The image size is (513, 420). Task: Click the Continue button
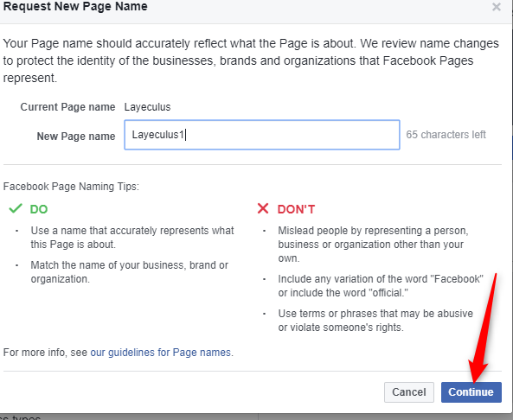(471, 391)
